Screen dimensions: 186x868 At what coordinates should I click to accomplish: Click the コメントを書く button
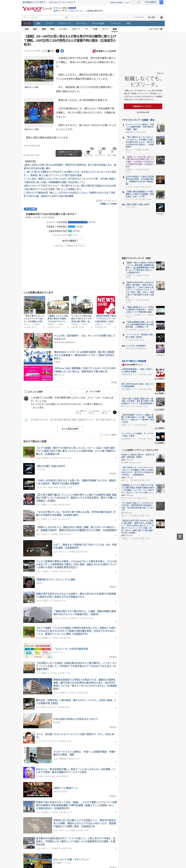click(x=93, y=392)
